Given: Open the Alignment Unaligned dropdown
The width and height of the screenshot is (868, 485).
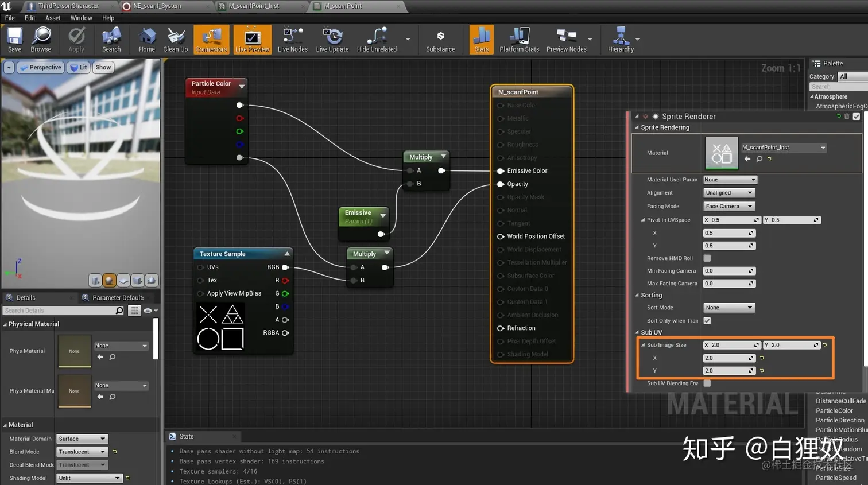Looking at the screenshot, I should [729, 193].
